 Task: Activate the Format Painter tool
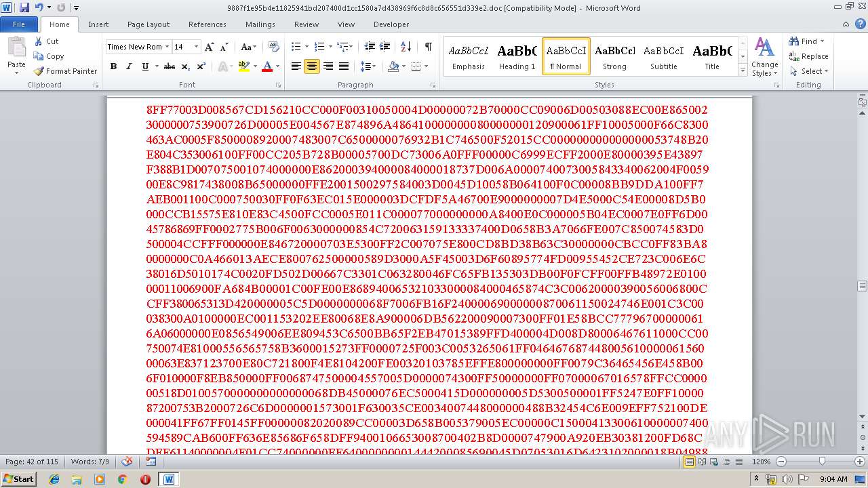[65, 71]
